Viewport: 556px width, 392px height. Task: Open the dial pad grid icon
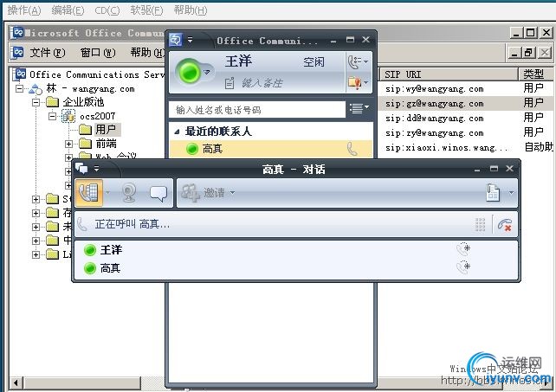[x=480, y=224]
